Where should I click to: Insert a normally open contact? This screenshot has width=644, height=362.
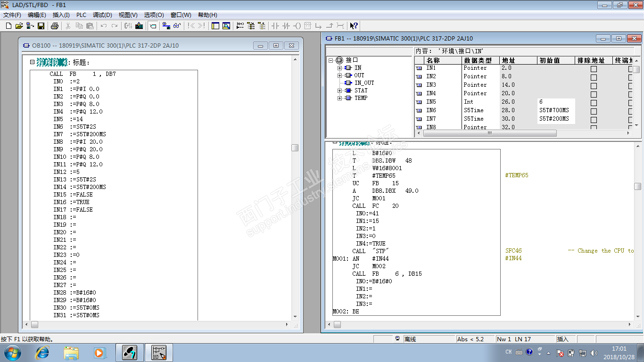pyautogui.click(x=275, y=26)
